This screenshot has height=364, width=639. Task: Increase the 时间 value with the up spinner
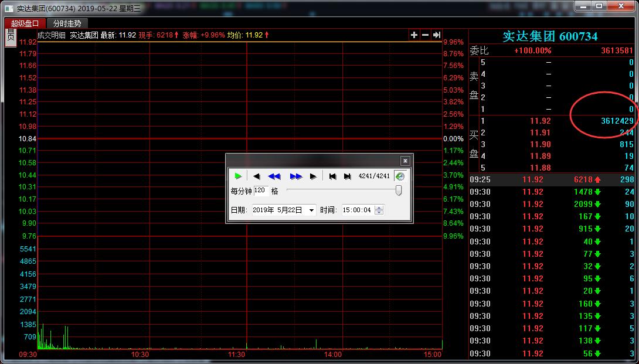379,207
